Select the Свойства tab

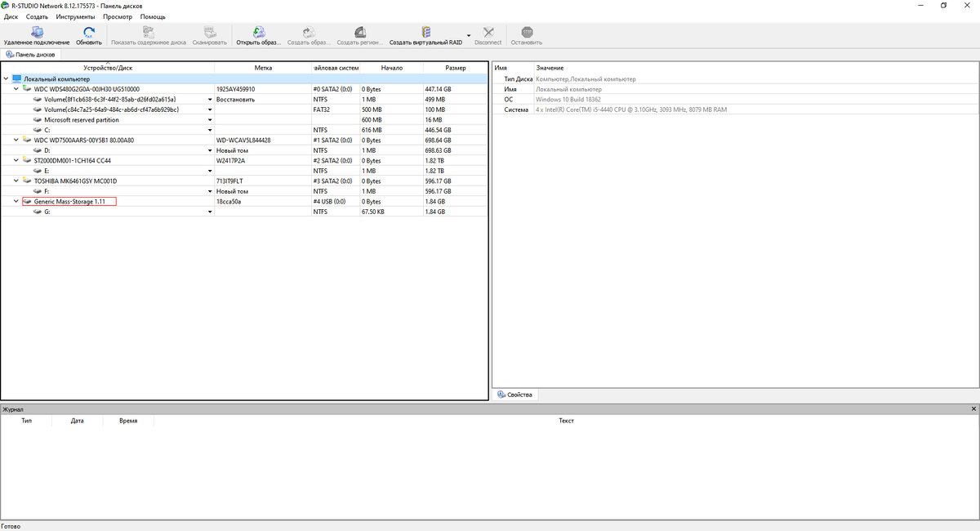[x=515, y=395]
